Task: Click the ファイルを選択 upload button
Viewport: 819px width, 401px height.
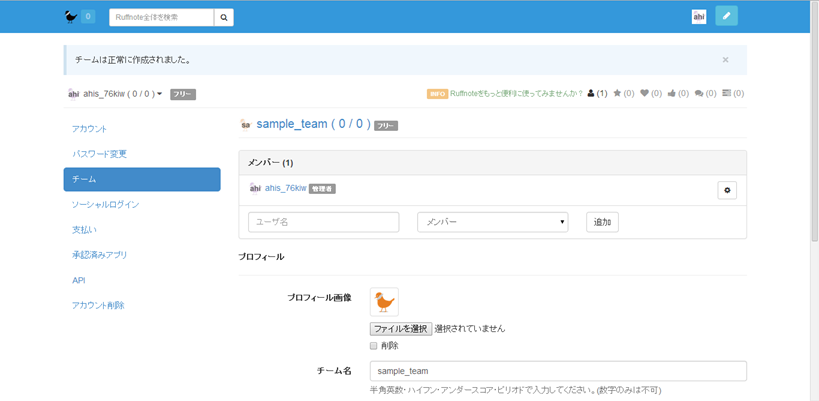Action: (x=400, y=328)
